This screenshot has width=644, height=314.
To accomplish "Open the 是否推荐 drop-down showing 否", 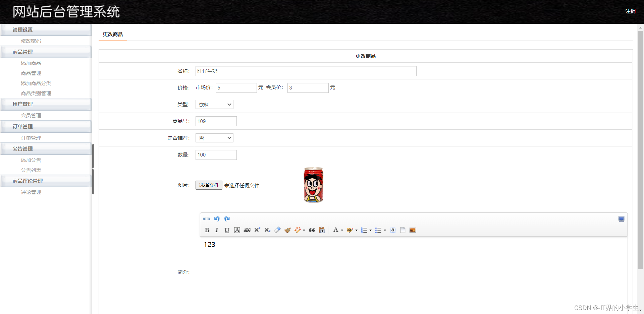I will [214, 138].
